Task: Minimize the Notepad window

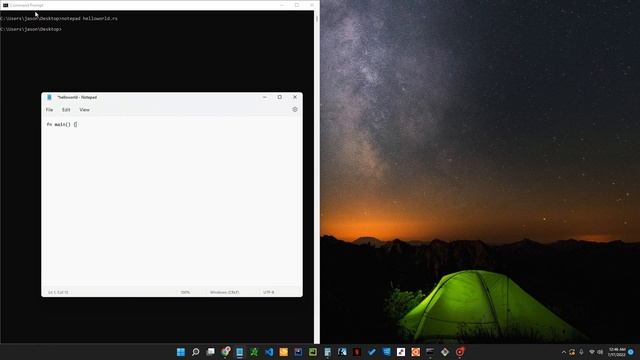Action: (264, 97)
